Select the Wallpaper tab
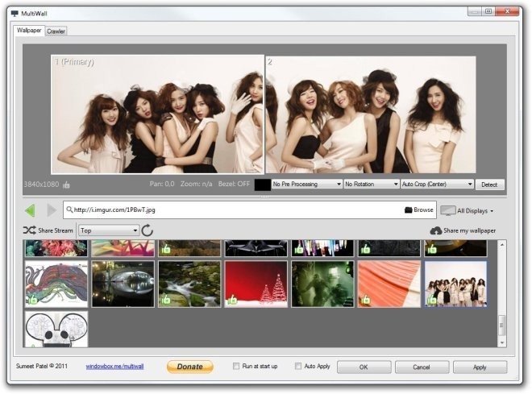 [x=29, y=31]
